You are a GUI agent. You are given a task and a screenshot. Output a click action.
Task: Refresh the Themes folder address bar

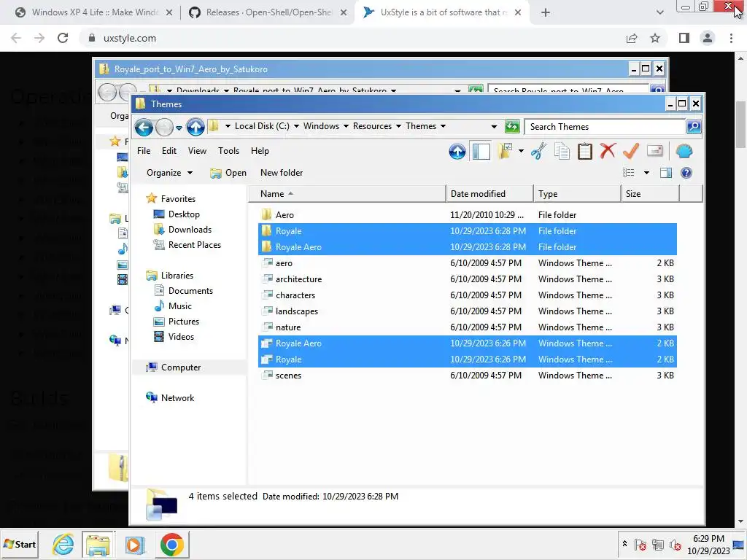(x=512, y=127)
